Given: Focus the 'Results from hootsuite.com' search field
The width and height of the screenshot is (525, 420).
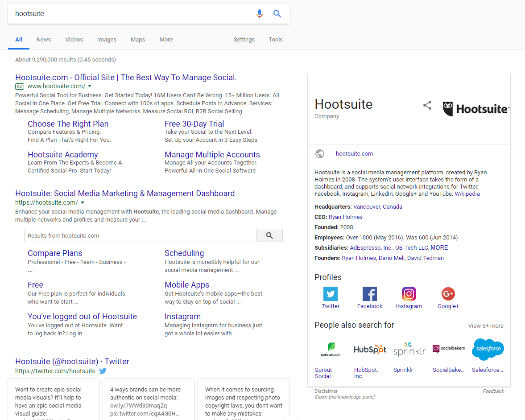Looking at the screenshot, I should click(141, 235).
